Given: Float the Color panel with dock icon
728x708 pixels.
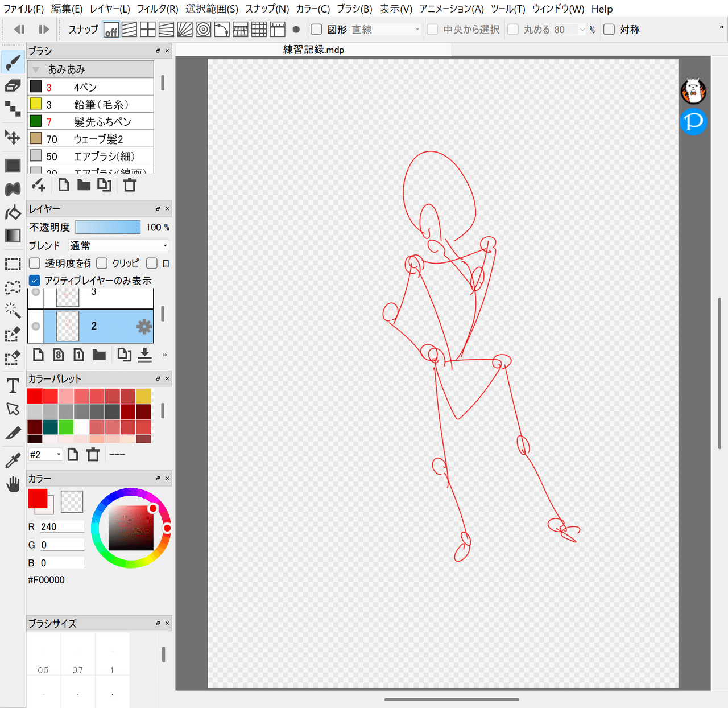Looking at the screenshot, I should [158, 478].
